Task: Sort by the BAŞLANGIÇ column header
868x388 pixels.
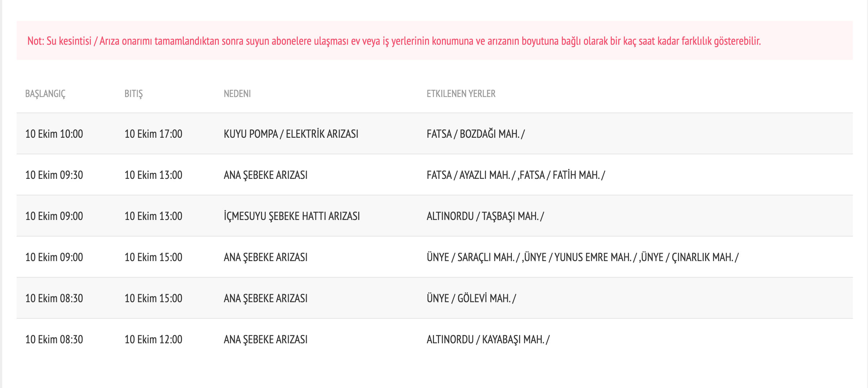Action: [x=46, y=94]
